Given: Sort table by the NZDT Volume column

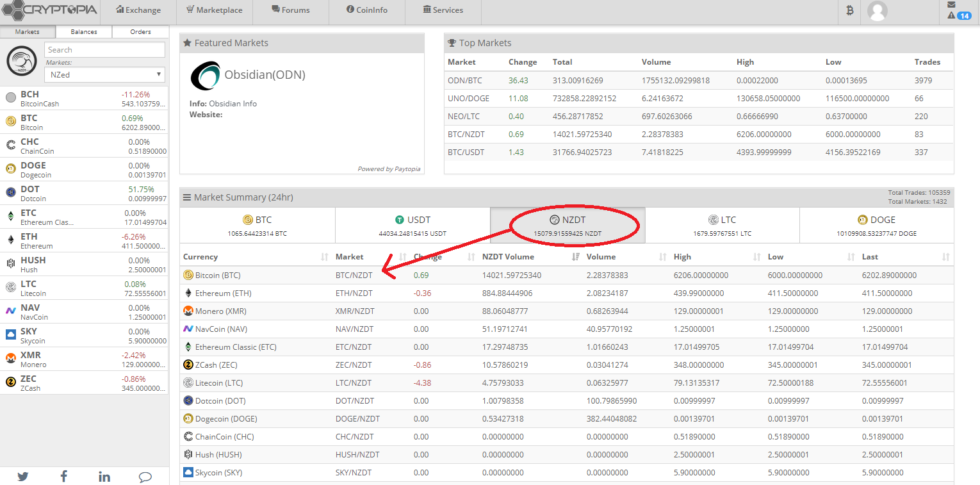Looking at the screenshot, I should pos(531,257).
